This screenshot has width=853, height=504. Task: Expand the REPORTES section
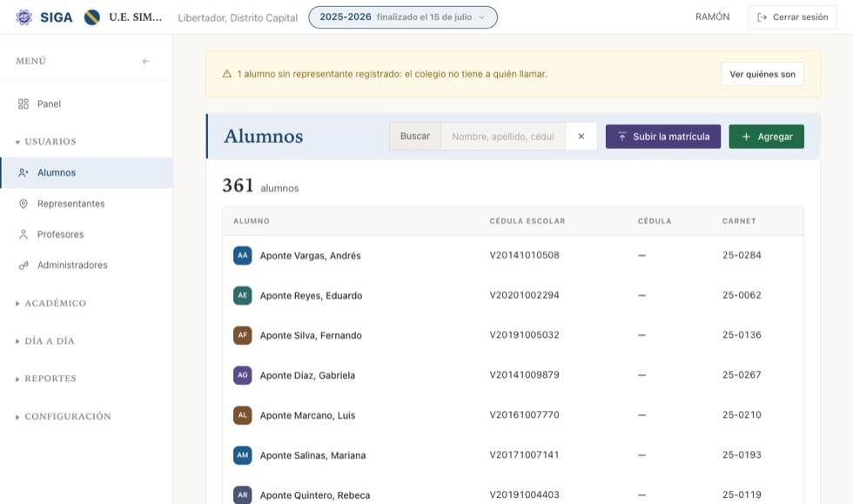click(x=46, y=379)
